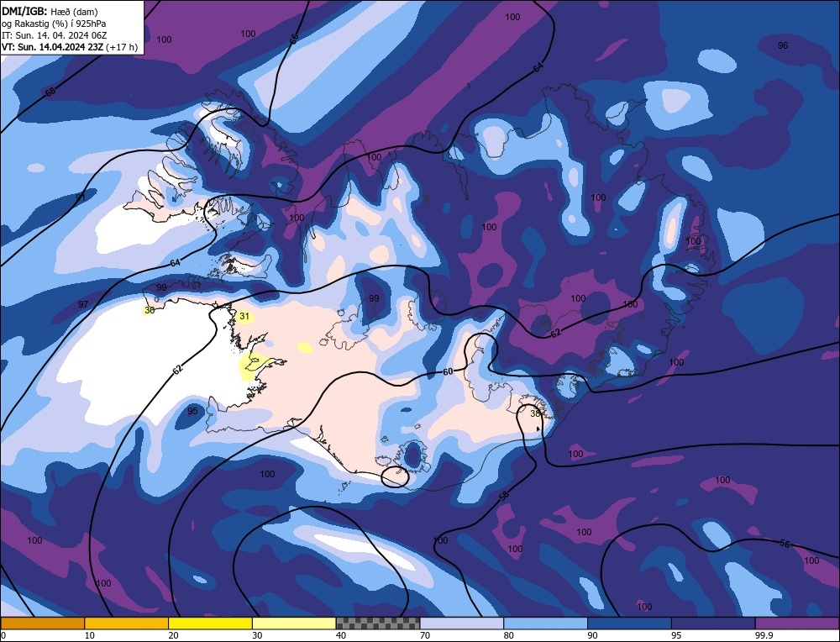Click the pale yellow 30–40 legend swatch

[x=294, y=624]
